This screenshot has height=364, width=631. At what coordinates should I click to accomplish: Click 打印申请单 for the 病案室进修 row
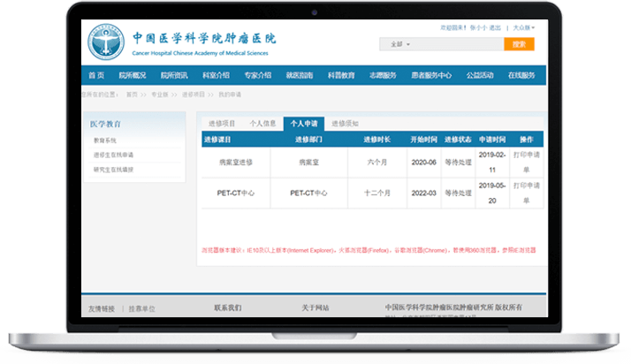526,163
